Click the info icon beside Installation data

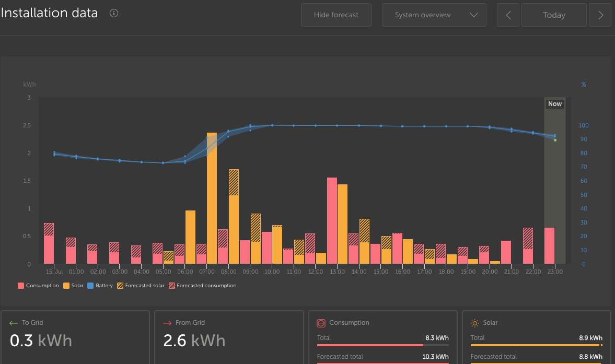pos(114,14)
